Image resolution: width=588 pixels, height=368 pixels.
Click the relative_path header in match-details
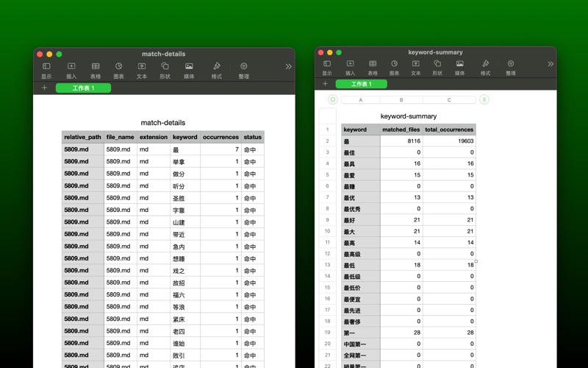83,137
